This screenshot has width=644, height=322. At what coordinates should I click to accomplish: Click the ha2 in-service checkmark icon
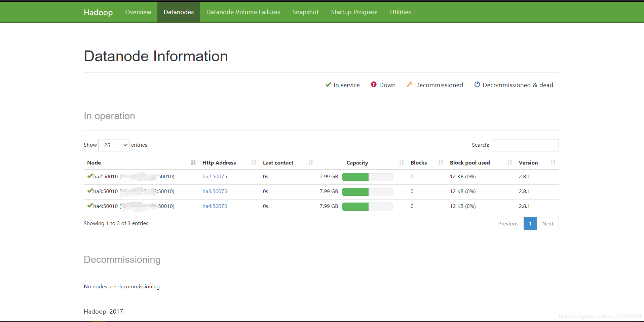[90, 176]
